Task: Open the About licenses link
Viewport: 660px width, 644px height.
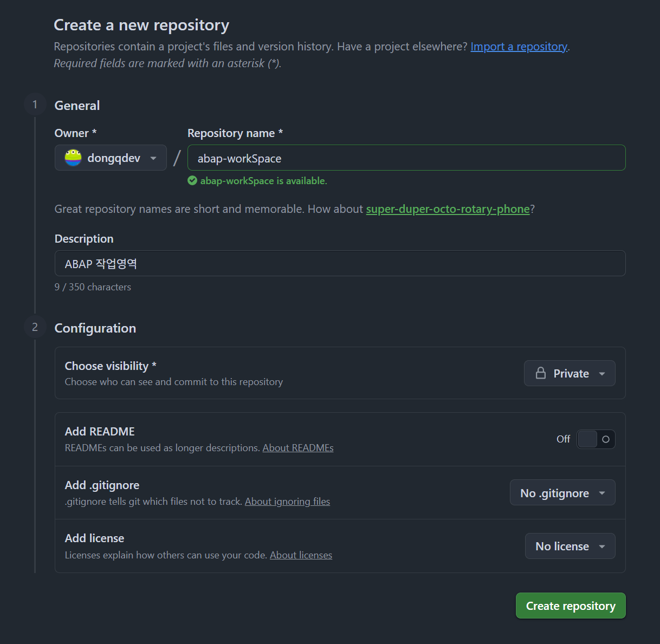Action: 301,555
